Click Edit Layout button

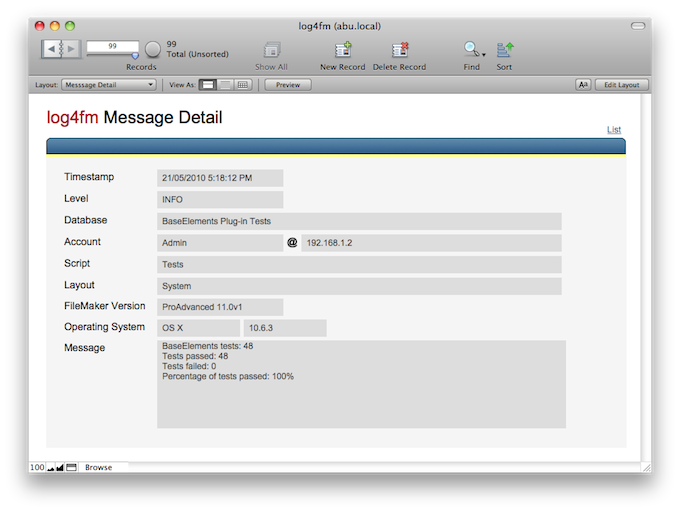(621, 85)
